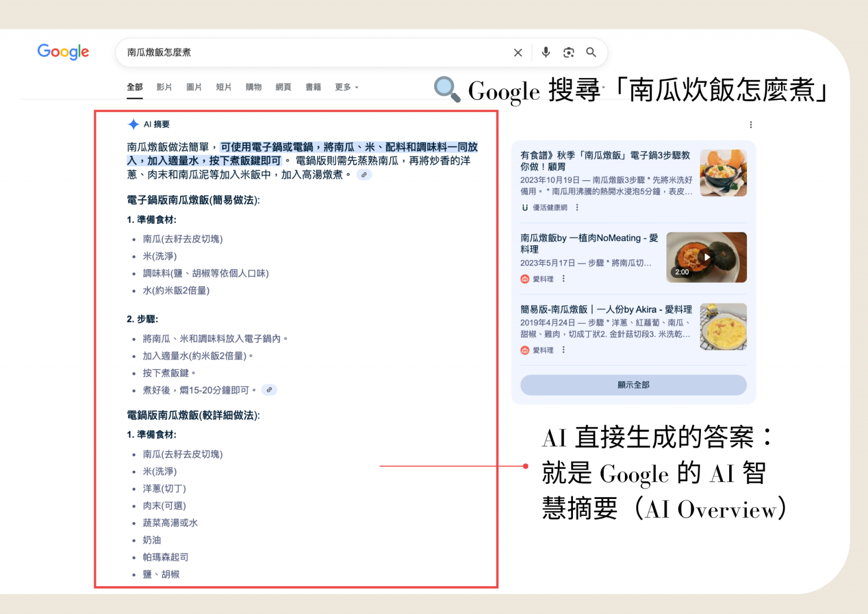Image resolution: width=868 pixels, height=614 pixels.
Task: Open three-dot menu in Akira recipe result
Action: (x=564, y=350)
